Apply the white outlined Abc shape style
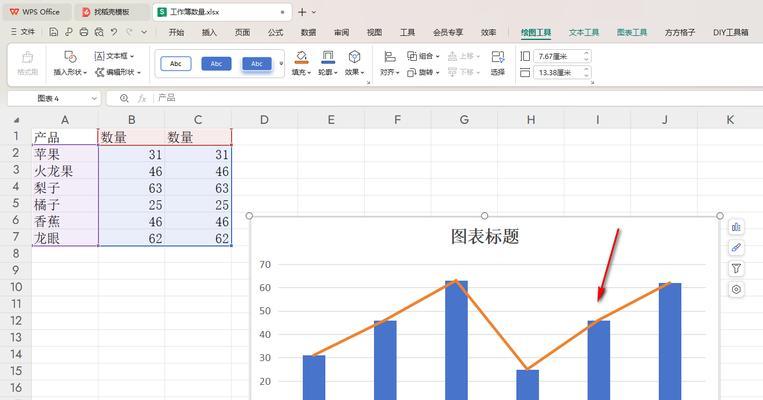 [x=176, y=64]
